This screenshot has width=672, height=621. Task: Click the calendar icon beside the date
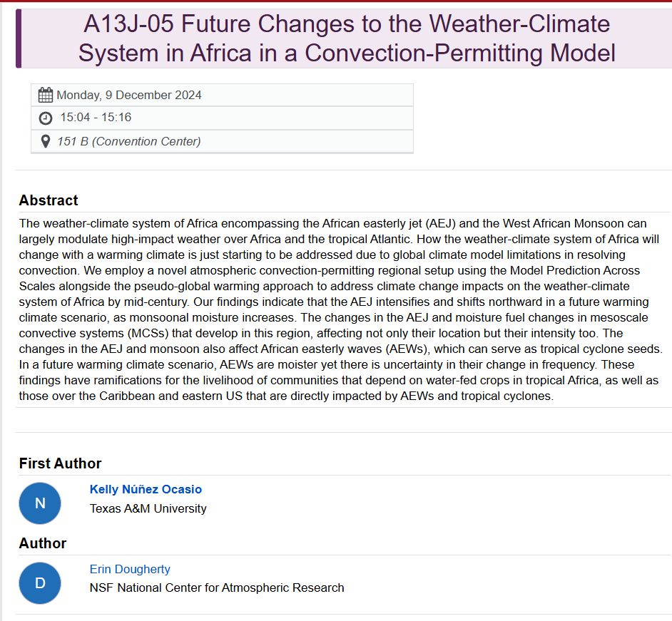46,95
